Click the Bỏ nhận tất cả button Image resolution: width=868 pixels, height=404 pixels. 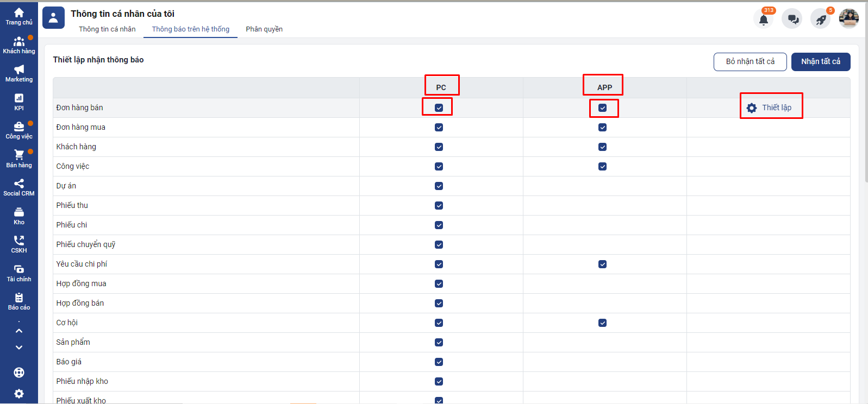pos(750,61)
